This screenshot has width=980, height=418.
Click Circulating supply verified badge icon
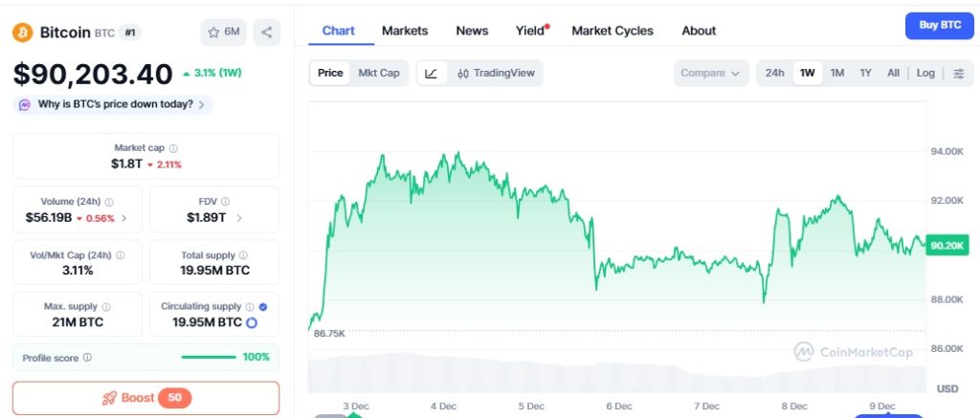coord(262,307)
